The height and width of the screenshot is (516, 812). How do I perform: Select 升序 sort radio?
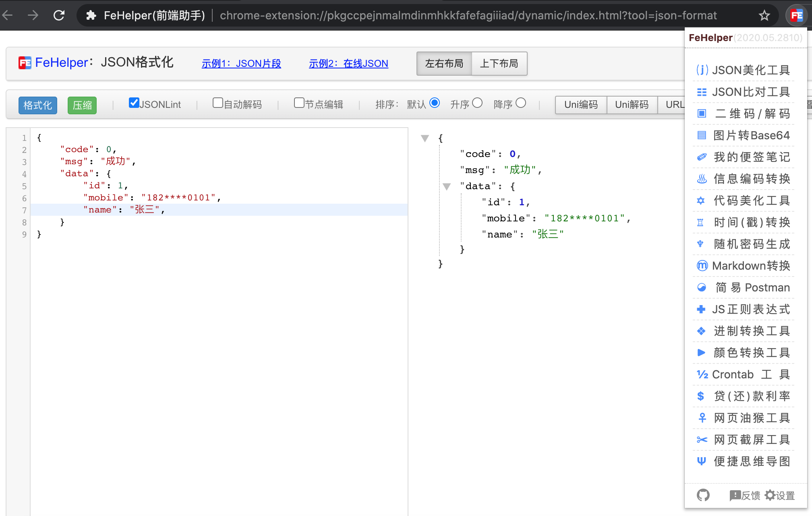[477, 103]
